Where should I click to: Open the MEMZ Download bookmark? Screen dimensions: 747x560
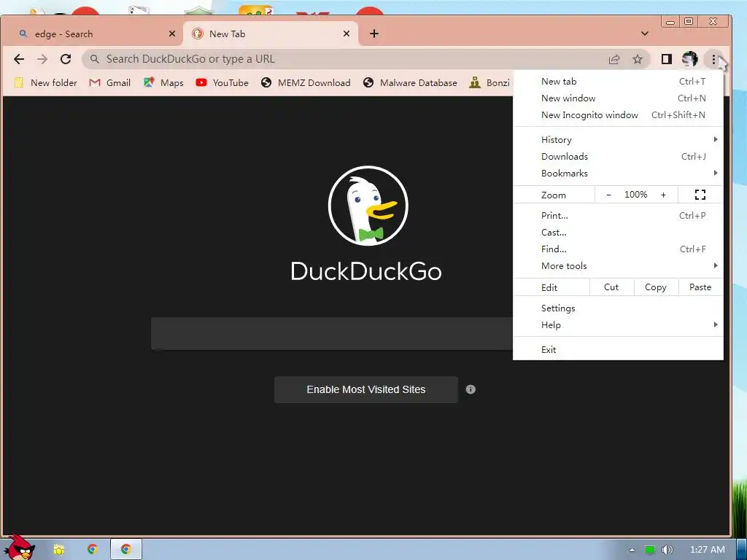pos(306,83)
